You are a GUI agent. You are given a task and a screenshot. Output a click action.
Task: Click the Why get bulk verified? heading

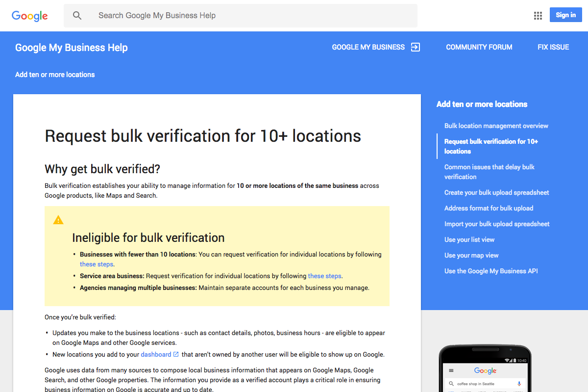102,169
